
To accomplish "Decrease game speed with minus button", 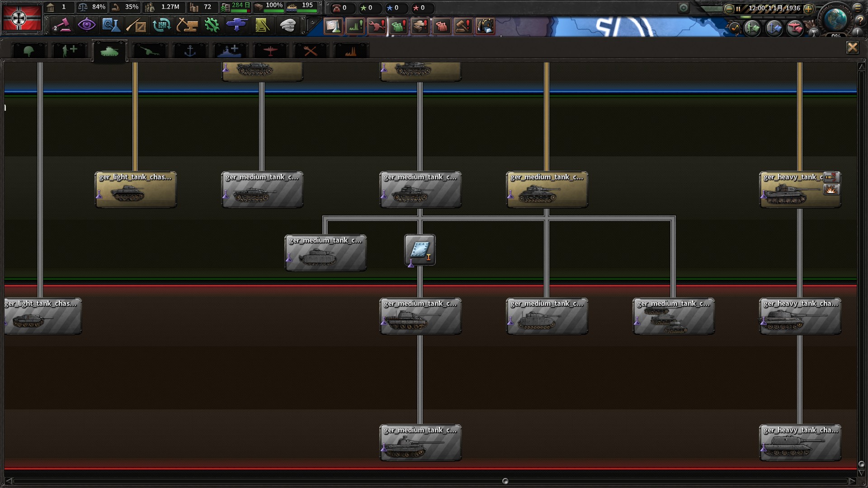I will [729, 9].
